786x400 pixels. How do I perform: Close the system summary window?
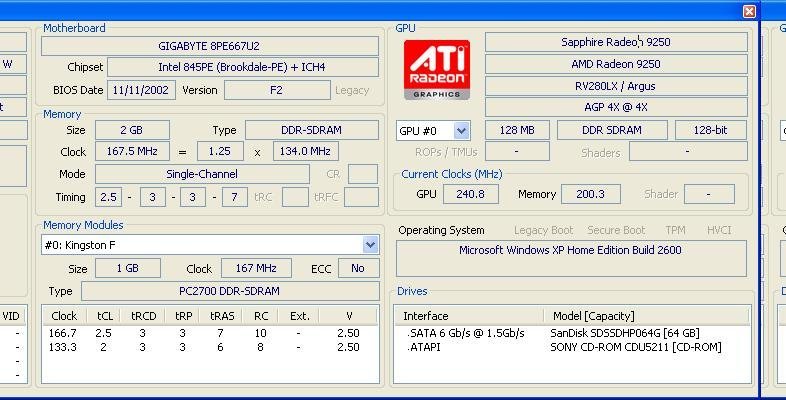[749, 11]
